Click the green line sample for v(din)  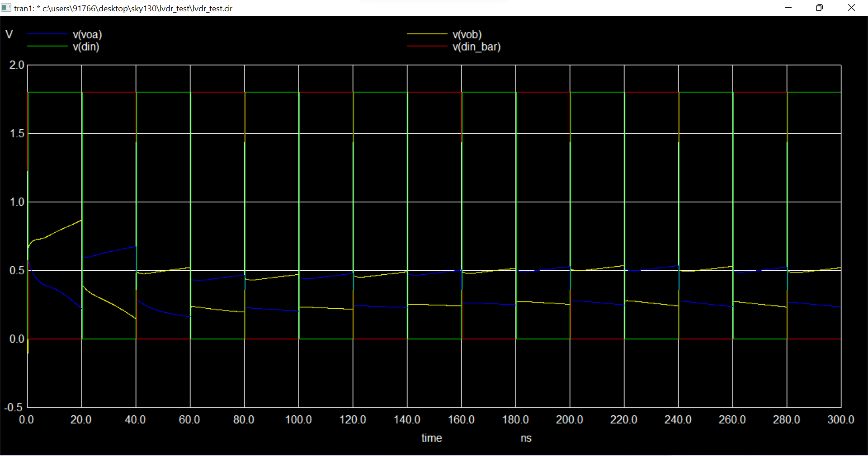point(47,47)
